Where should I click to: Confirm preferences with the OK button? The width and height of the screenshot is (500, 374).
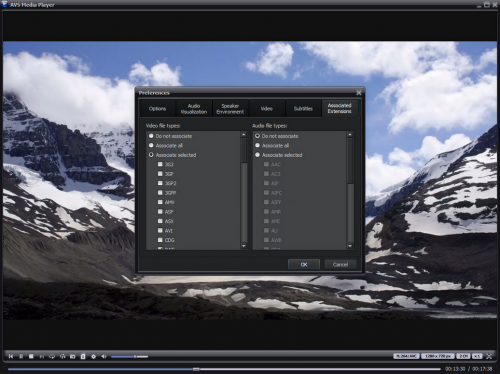304,264
